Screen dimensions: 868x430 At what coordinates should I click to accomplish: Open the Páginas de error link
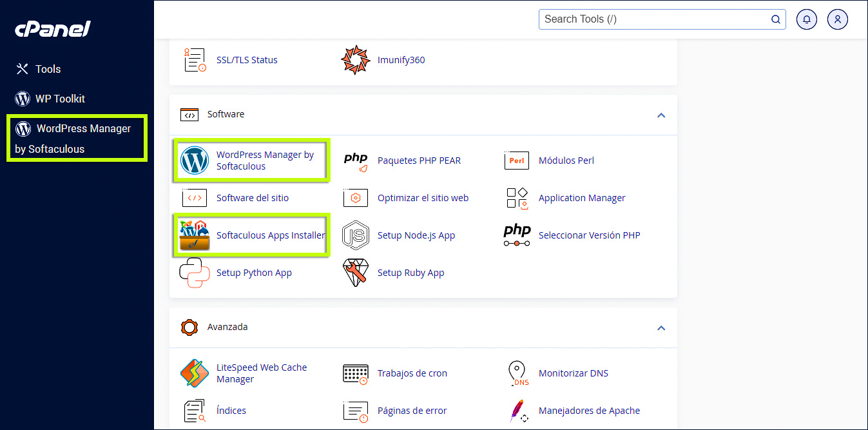(x=412, y=411)
